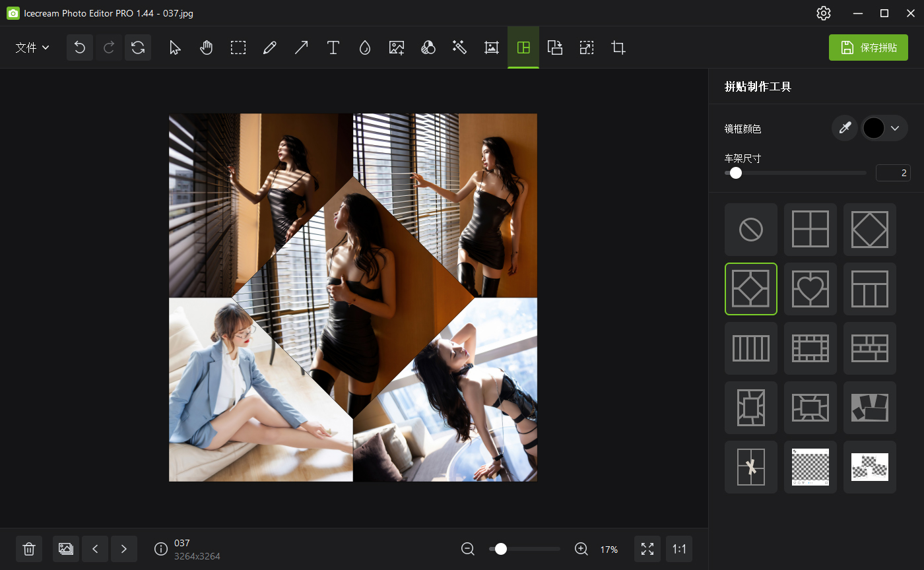Pick the Hand pan tool
The width and height of the screenshot is (924, 570).
206,47
